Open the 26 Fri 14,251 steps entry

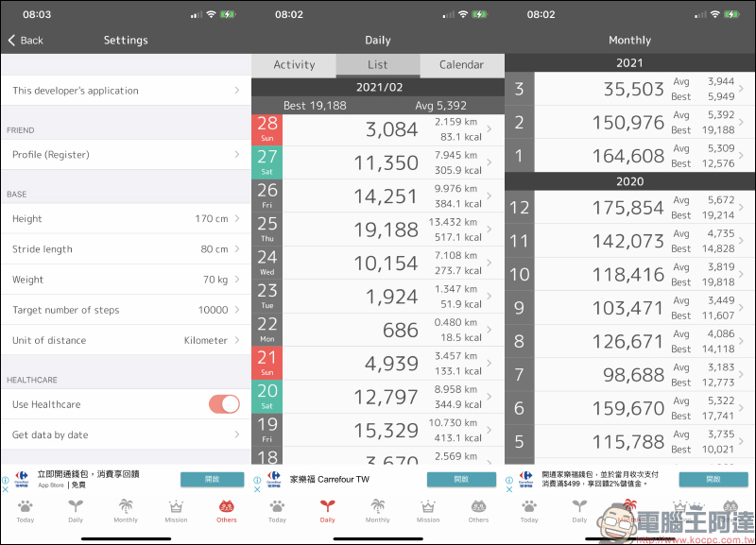378,196
